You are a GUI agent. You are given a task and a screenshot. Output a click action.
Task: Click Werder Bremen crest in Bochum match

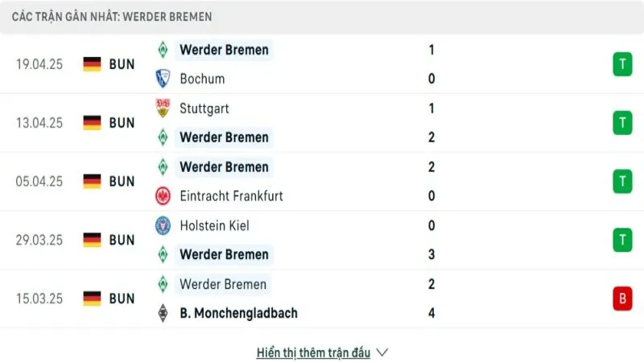(x=163, y=50)
